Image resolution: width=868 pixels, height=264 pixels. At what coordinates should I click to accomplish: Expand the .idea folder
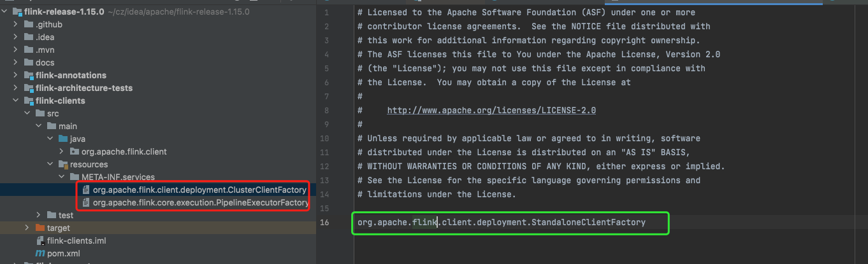point(17,37)
